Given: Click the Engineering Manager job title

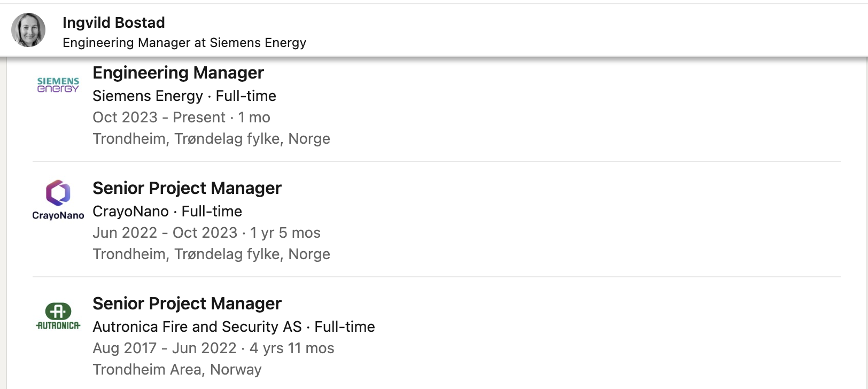Looking at the screenshot, I should point(178,73).
